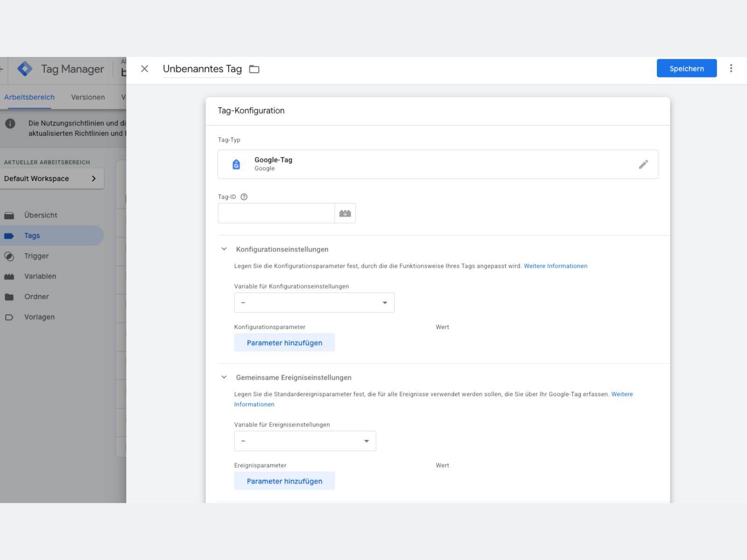Click the pencil icon to edit tag type

pos(643,164)
